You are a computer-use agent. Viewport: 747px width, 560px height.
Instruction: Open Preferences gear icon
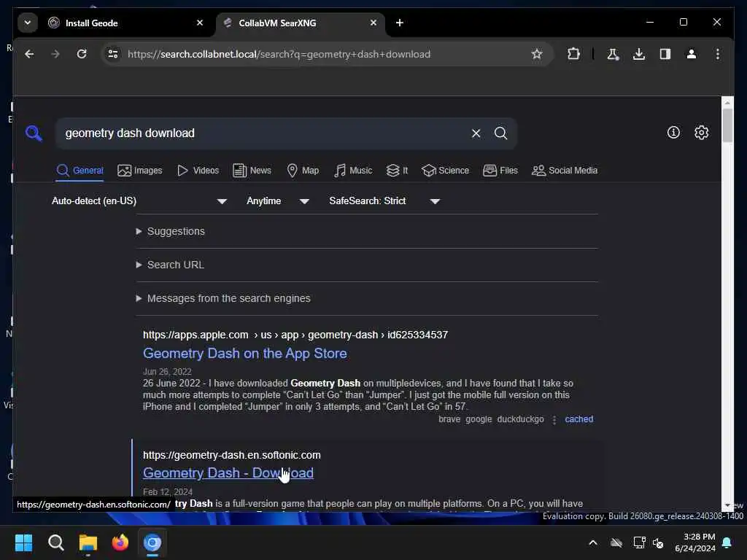[701, 133]
